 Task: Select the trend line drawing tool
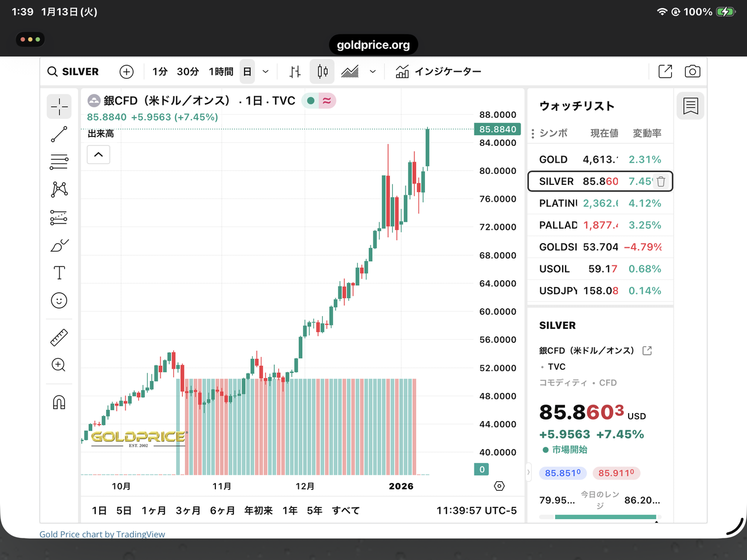pyautogui.click(x=59, y=135)
